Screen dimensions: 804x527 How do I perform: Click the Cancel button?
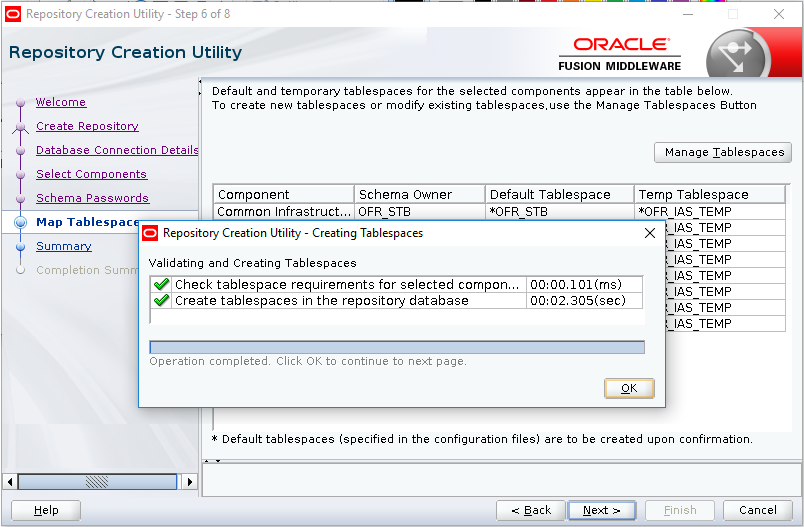(757, 510)
